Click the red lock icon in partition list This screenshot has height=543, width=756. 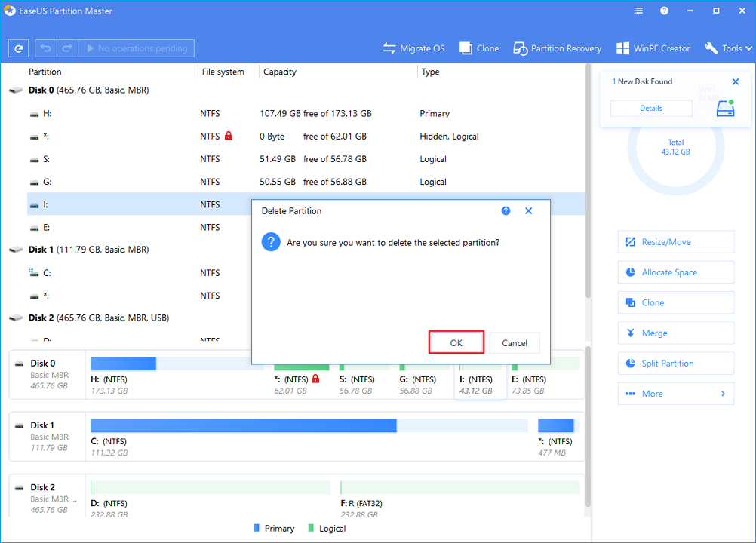pos(229,136)
